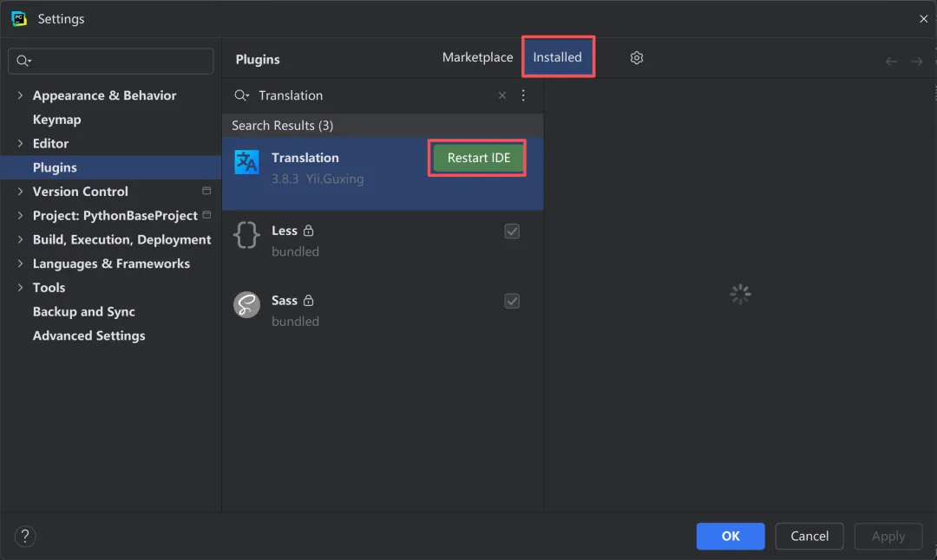This screenshot has width=937, height=560.
Task: Select Keymap in settings tree
Action: coord(56,120)
